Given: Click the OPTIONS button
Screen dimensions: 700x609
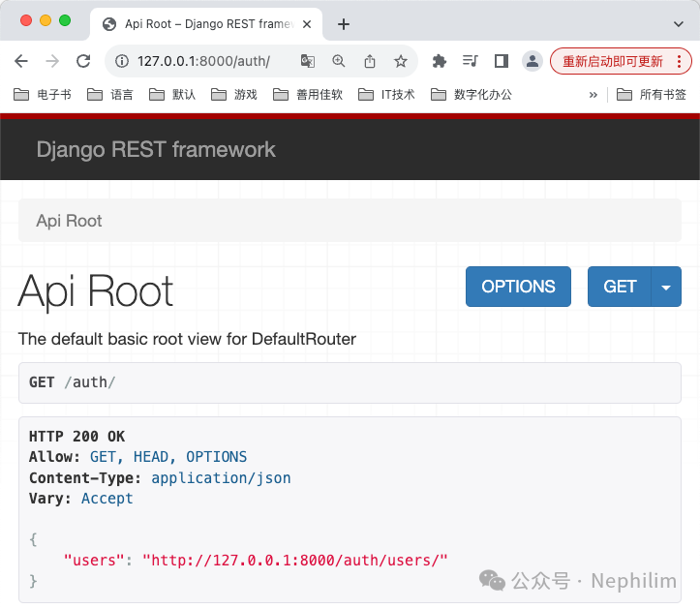Looking at the screenshot, I should pos(518,287).
